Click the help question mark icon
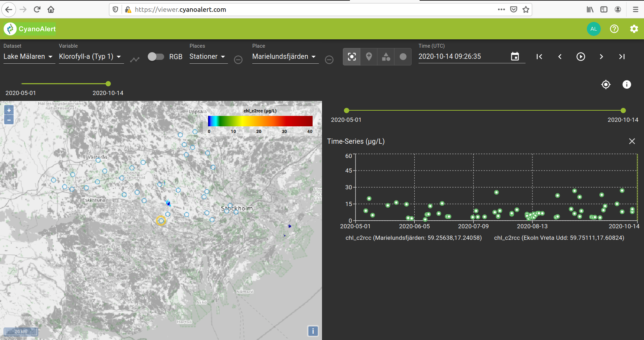 pos(614,29)
